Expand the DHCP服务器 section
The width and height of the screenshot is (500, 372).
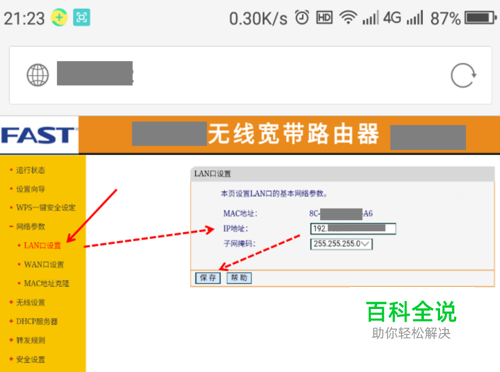point(37,322)
